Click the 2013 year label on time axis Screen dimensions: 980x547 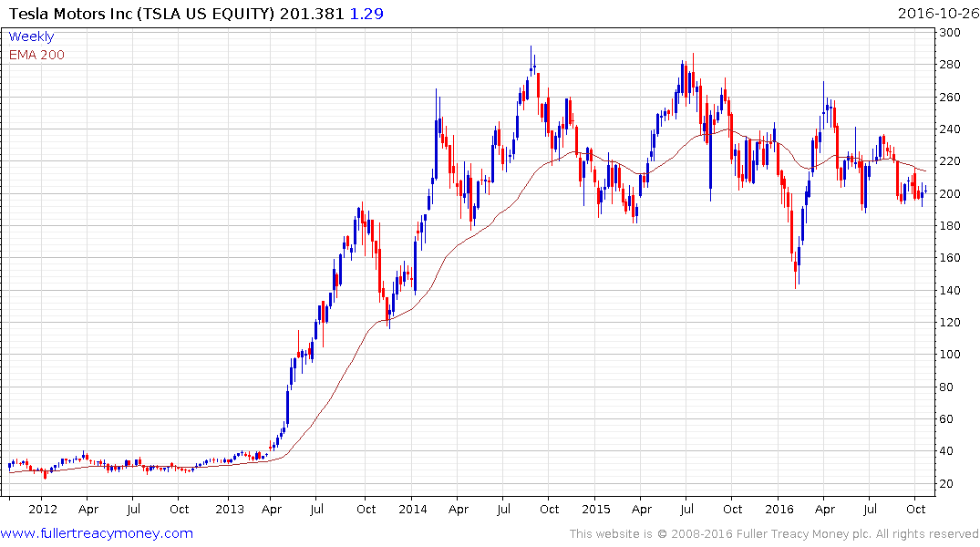[230, 509]
